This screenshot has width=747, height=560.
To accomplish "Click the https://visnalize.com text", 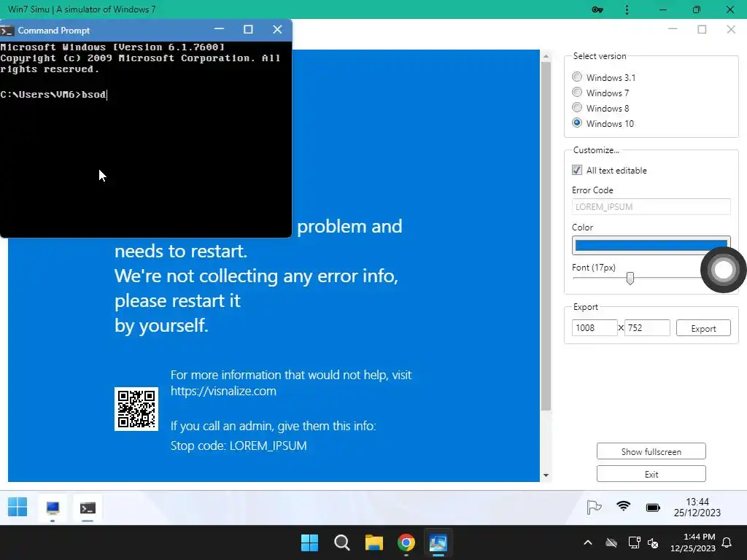I will click(223, 391).
